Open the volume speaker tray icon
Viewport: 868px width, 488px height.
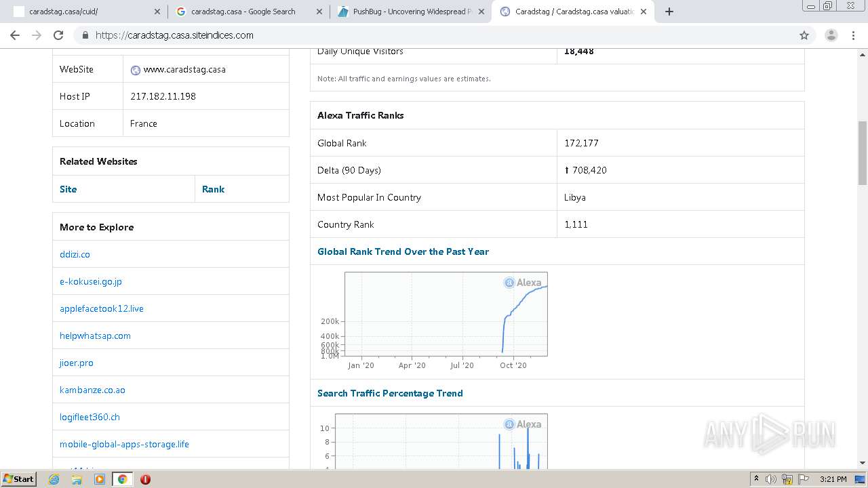(771, 479)
